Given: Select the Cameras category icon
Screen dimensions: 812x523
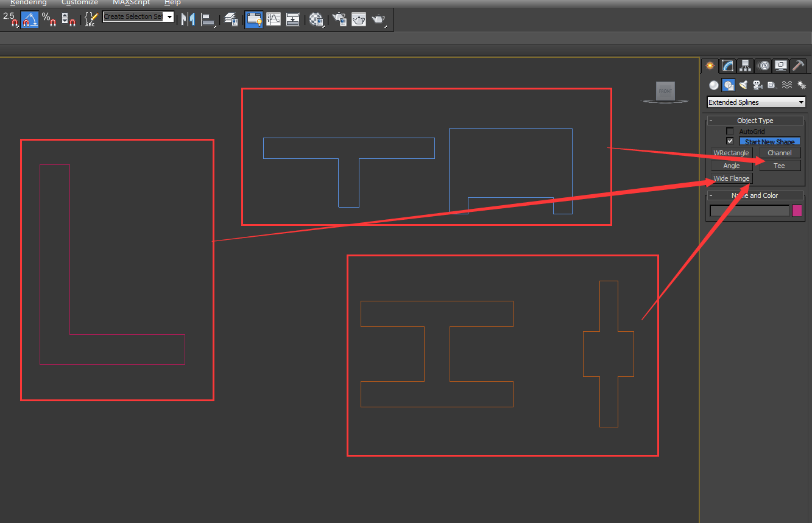Looking at the screenshot, I should tap(757, 85).
